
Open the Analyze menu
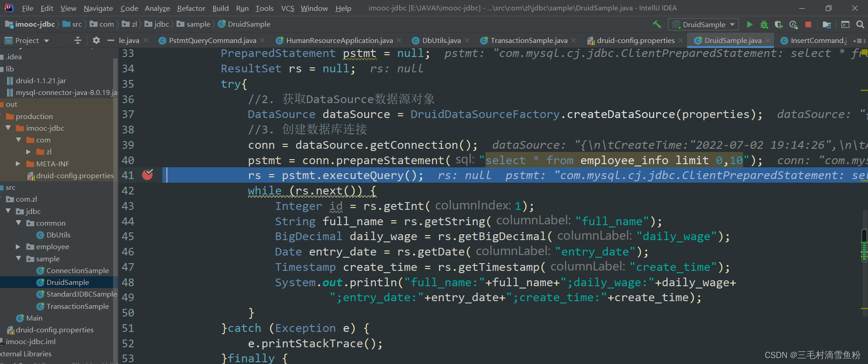(x=157, y=8)
